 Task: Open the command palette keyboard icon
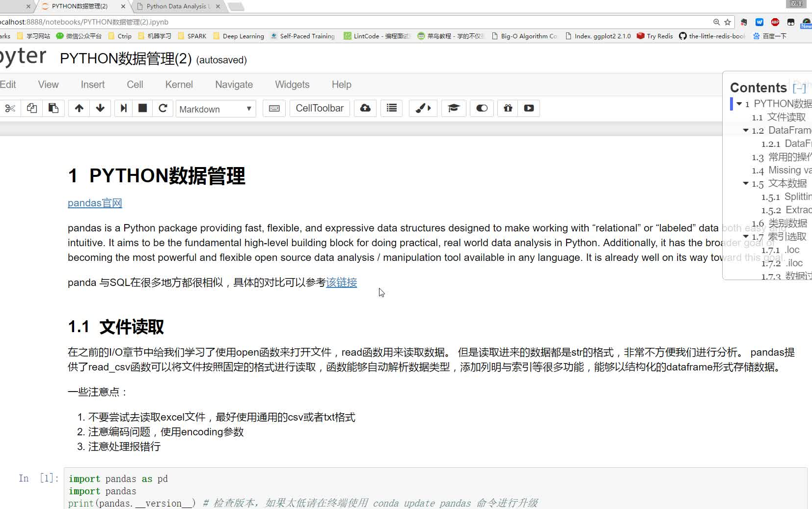(x=274, y=109)
